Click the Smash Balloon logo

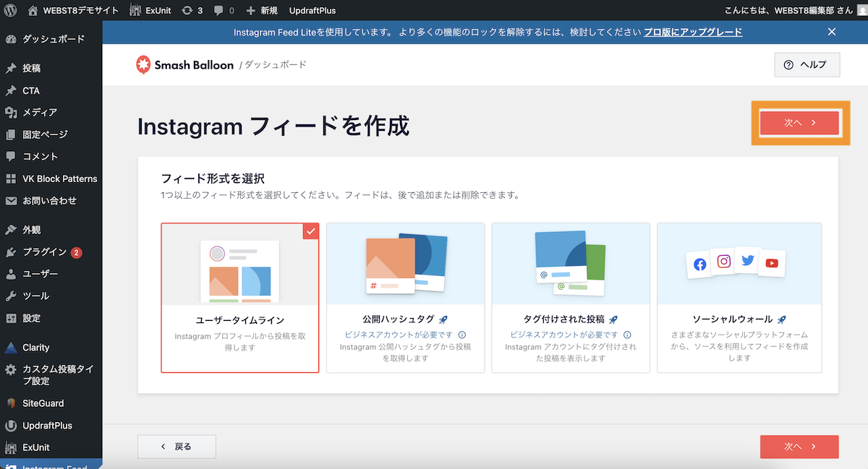tap(184, 65)
